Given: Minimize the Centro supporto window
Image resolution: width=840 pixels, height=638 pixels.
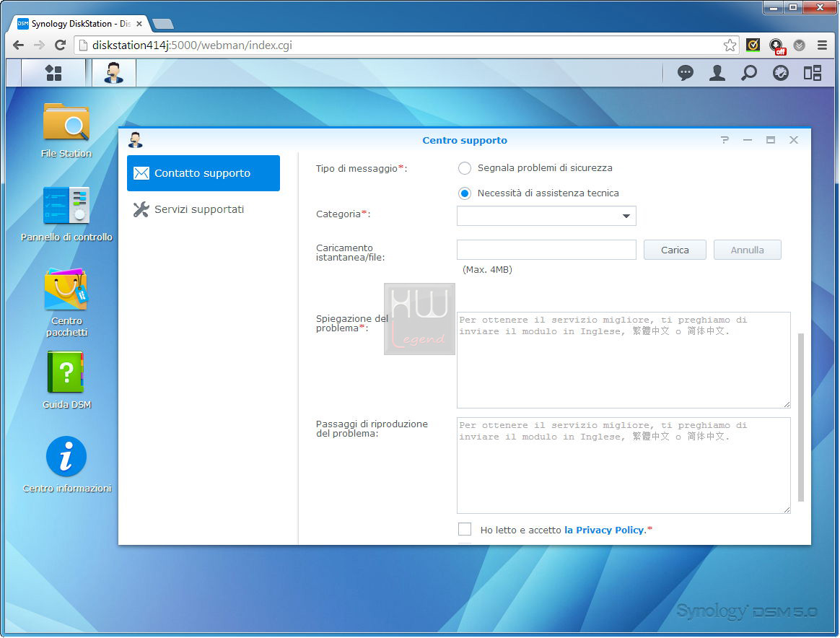Looking at the screenshot, I should tap(748, 140).
